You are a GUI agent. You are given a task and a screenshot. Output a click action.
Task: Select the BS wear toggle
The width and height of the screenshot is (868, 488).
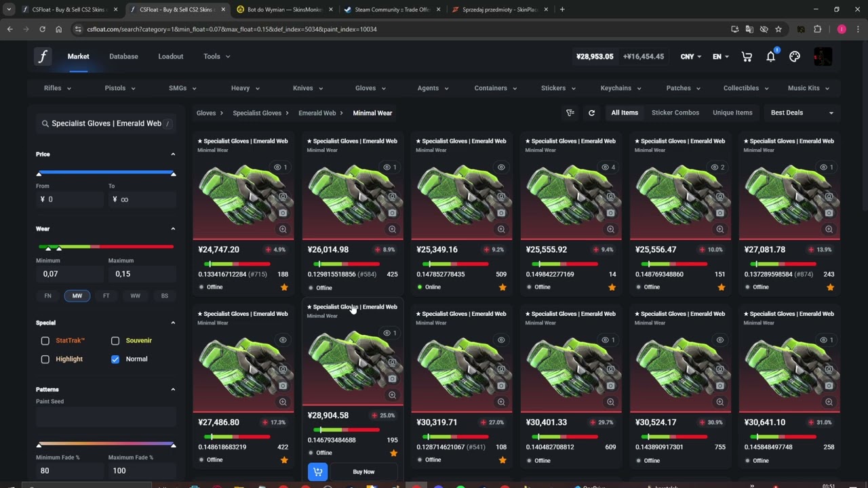(164, 296)
